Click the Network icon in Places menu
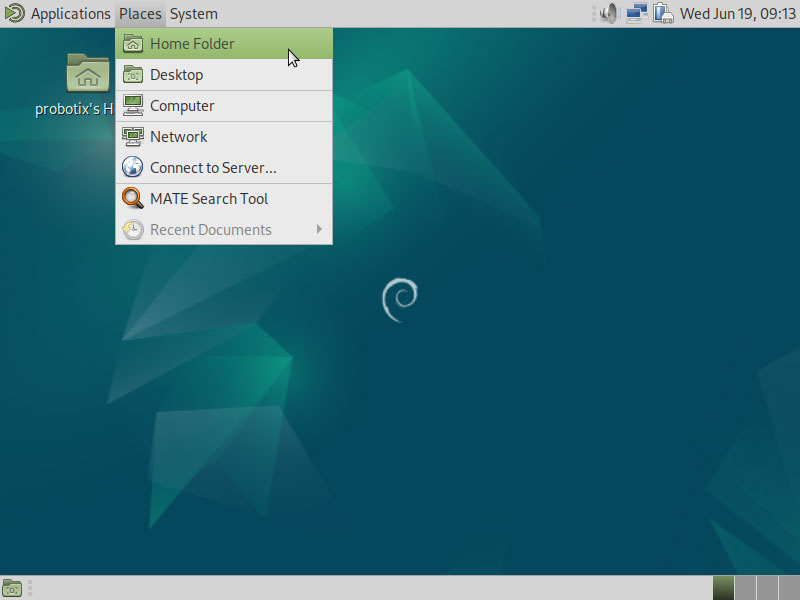800x600 pixels. 133,137
